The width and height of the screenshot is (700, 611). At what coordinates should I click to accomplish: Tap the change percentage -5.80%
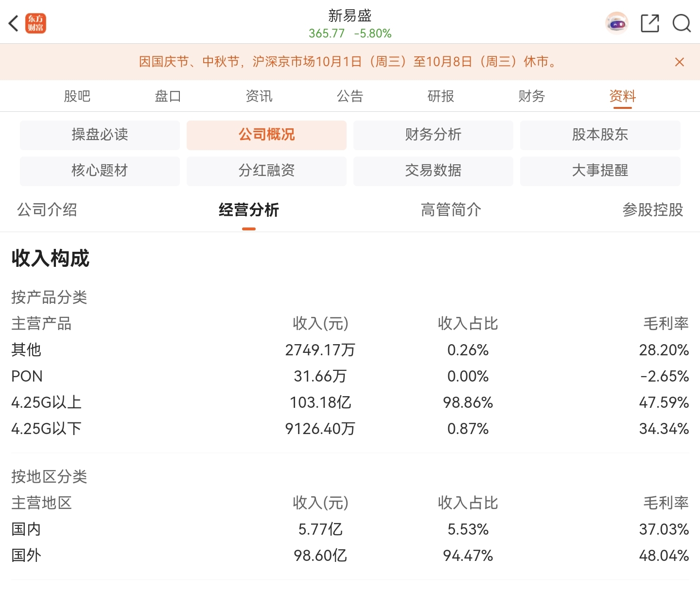pyautogui.click(x=373, y=34)
